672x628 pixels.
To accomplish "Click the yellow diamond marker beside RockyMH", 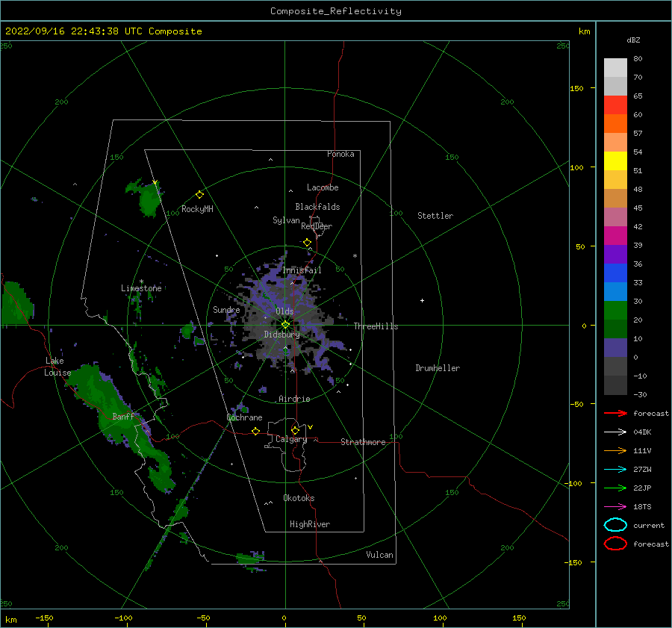I will [x=199, y=195].
